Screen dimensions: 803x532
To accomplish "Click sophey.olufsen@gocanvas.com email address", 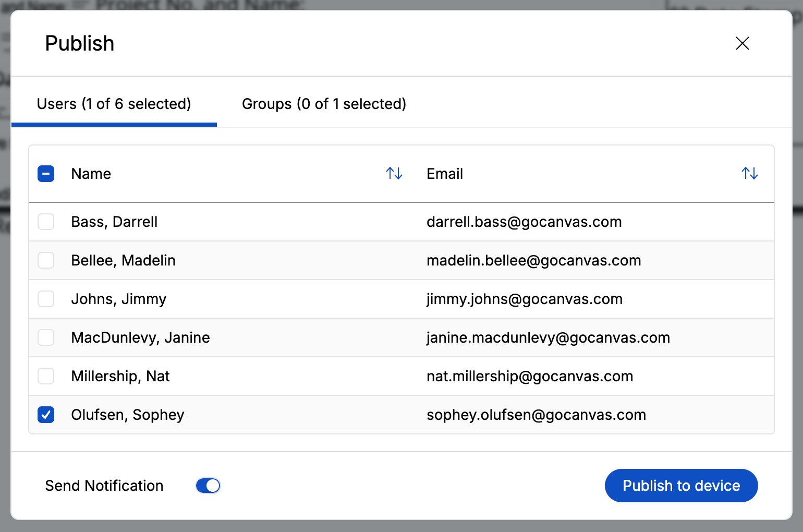I will (536, 415).
